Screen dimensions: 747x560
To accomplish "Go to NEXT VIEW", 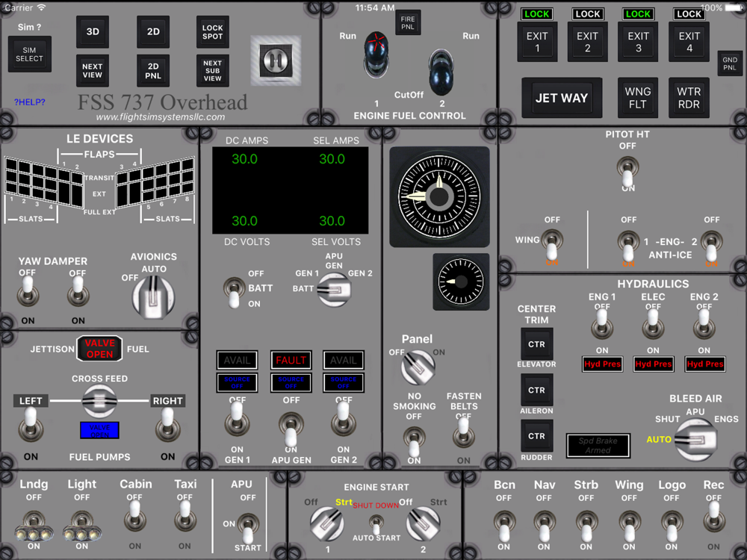I will 93,70.
